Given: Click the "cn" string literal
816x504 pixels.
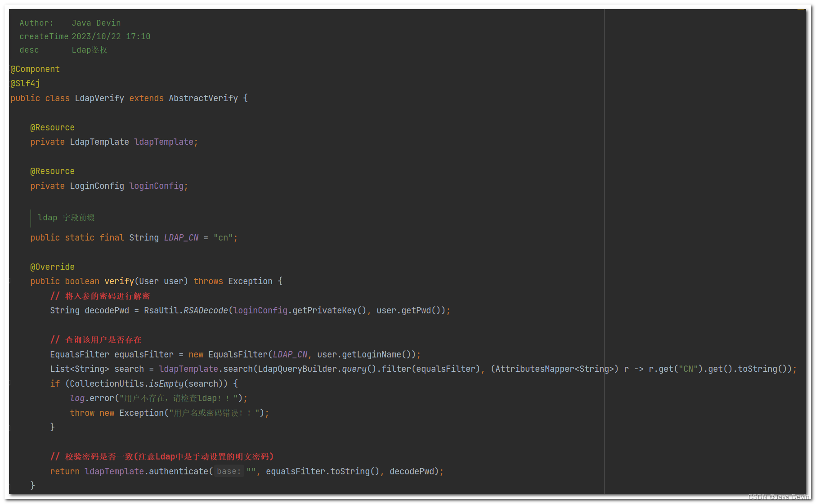Looking at the screenshot, I should pos(223,237).
